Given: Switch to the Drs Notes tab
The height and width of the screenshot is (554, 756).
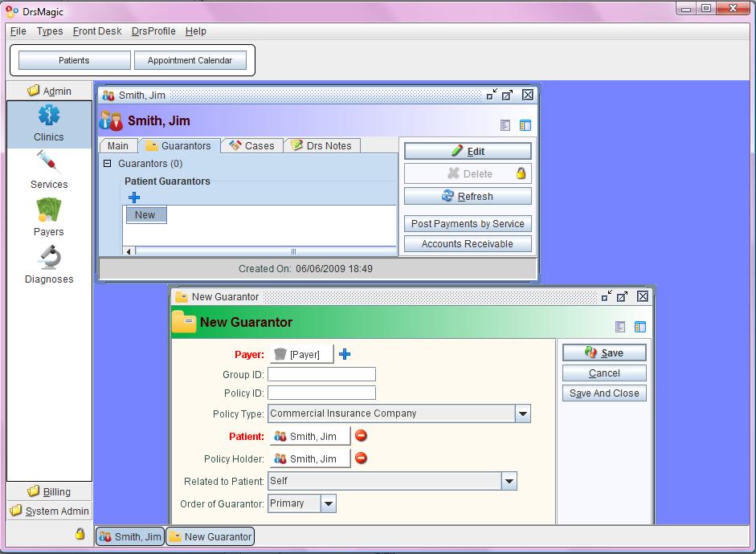Looking at the screenshot, I should tap(322, 145).
